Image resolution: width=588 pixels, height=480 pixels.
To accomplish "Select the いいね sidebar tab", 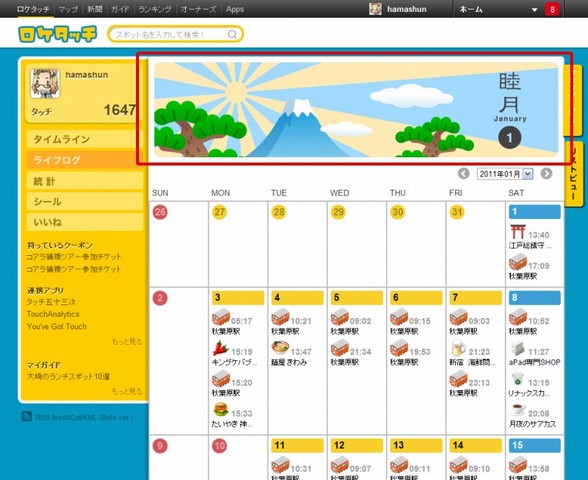I will click(85, 222).
